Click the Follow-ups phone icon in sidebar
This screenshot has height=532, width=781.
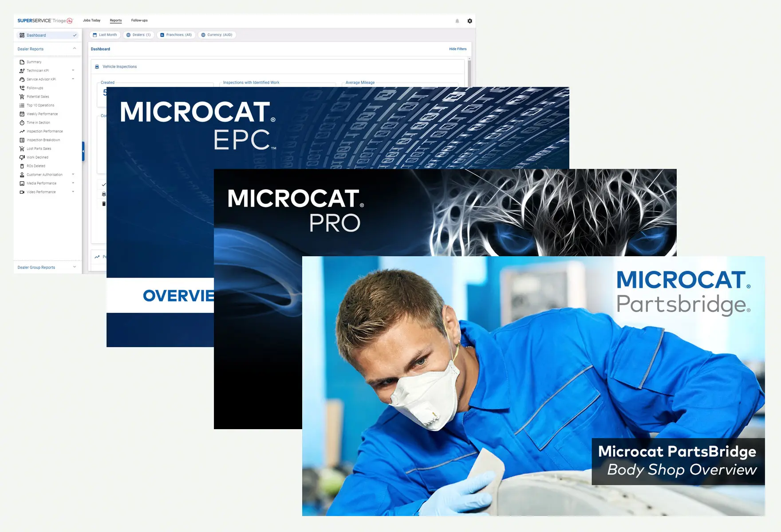click(x=22, y=88)
